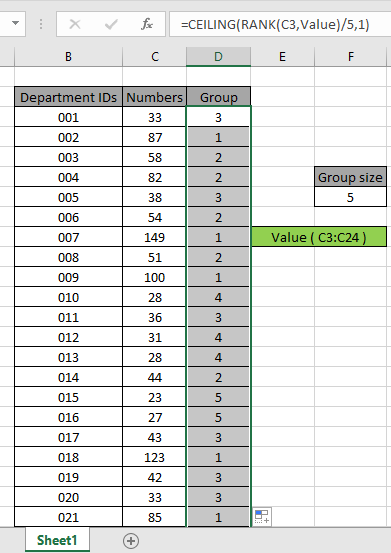Select Department ID 014 cell
The image size is (391, 553).
[68, 377]
